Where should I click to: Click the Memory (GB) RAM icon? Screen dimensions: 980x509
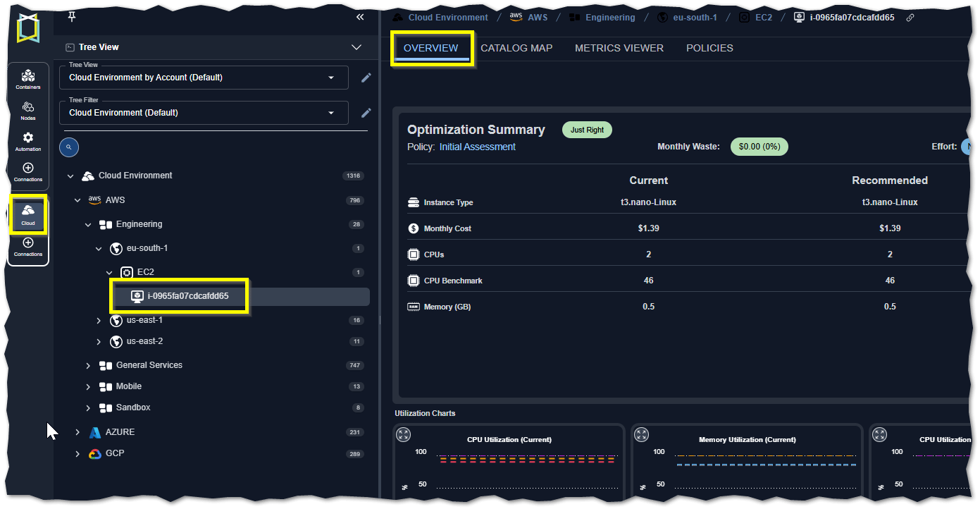click(414, 307)
